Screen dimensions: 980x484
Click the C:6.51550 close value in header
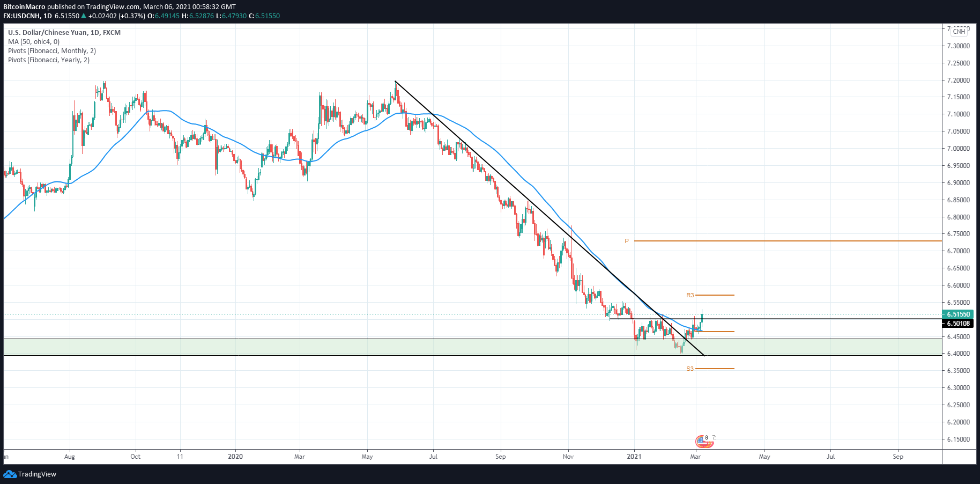(264, 16)
